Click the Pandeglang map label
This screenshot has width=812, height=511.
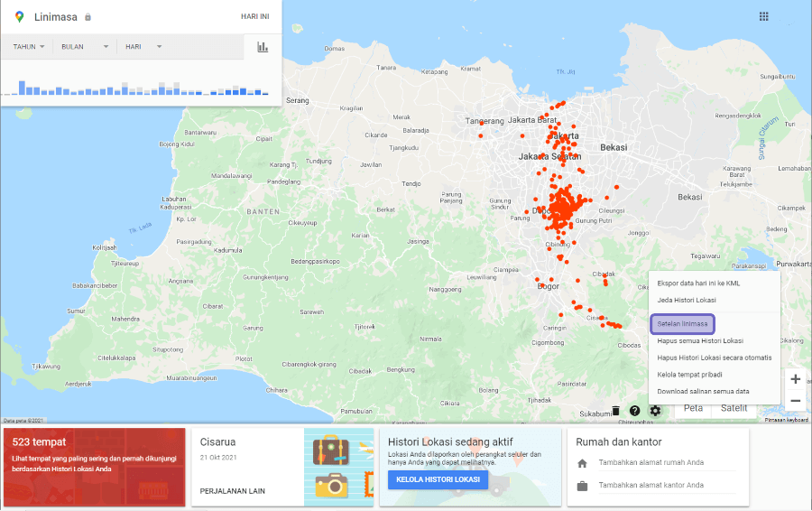283,181
